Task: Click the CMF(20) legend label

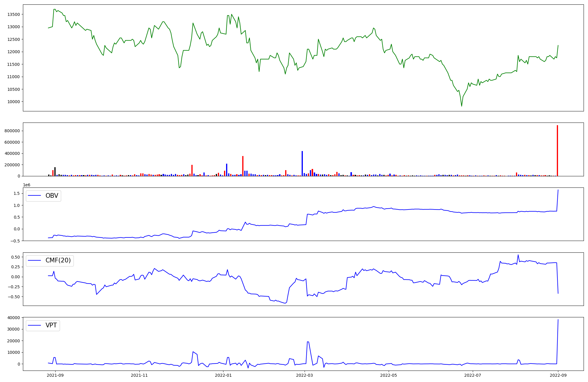Action: pyautogui.click(x=58, y=260)
